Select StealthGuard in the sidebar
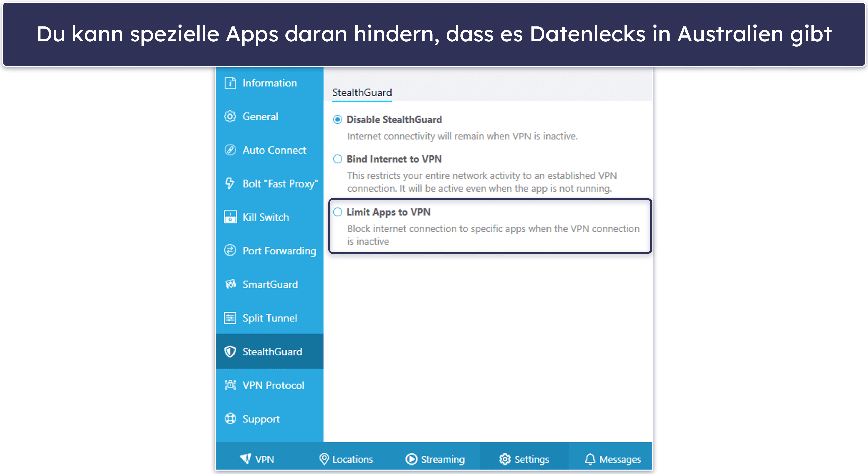This screenshot has width=868, height=474. click(x=270, y=351)
